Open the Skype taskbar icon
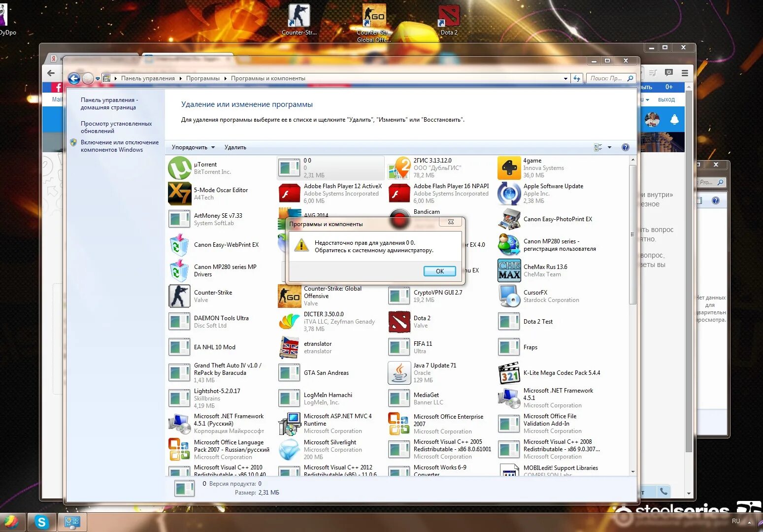Screen dimensions: 763x532 [x=41, y=522]
